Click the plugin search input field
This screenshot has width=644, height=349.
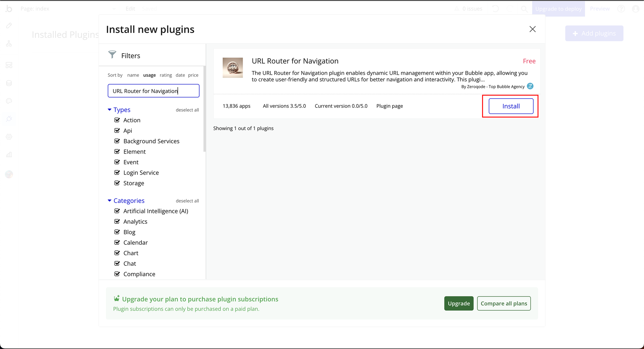click(x=153, y=91)
